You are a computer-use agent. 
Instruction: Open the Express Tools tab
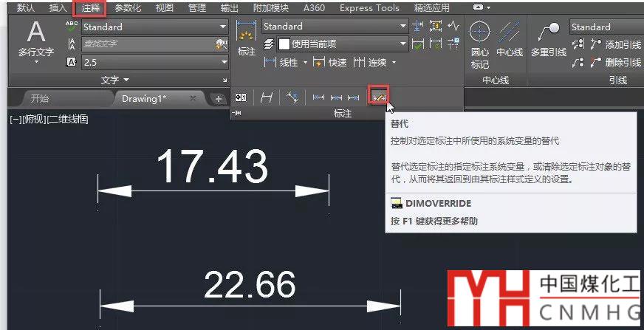pyautogui.click(x=369, y=8)
